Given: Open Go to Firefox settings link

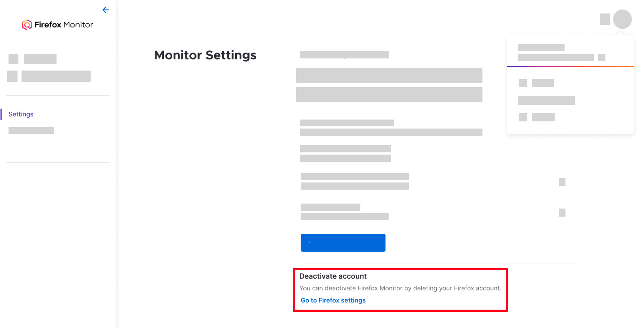Looking at the screenshot, I should [x=333, y=300].
